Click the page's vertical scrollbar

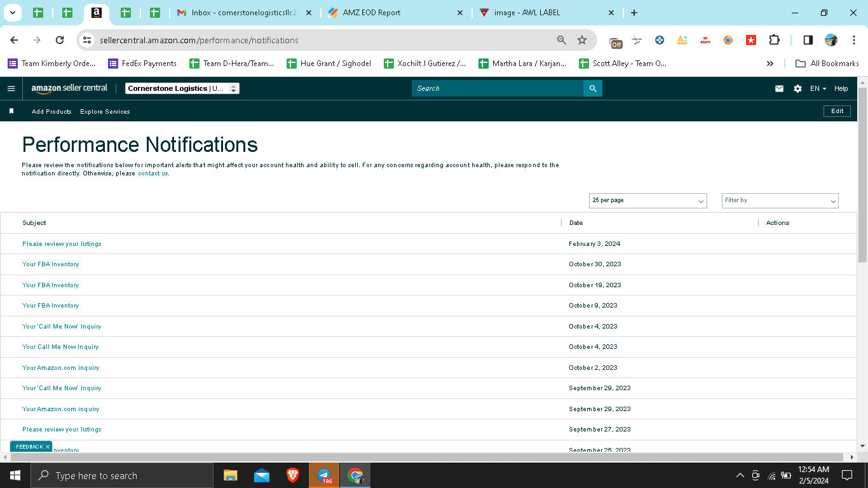[862, 175]
